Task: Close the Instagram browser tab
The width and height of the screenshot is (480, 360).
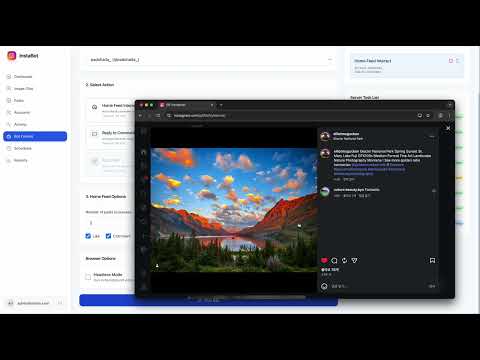Action: point(212,105)
